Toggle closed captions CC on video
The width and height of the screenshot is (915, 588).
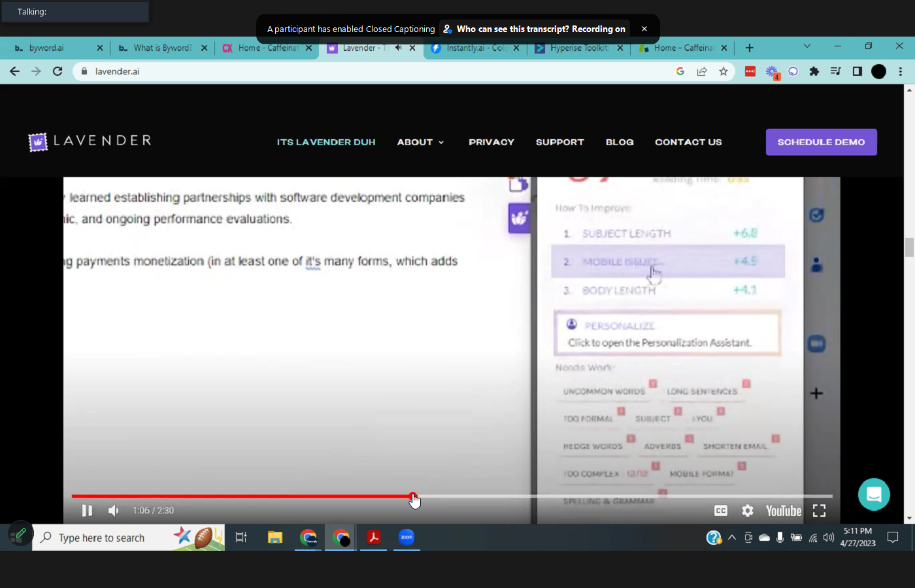point(721,511)
